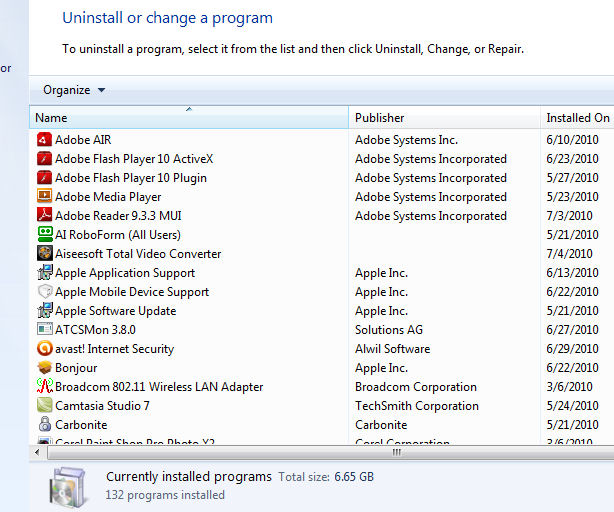Click install date 6/10/2010

(x=572, y=140)
